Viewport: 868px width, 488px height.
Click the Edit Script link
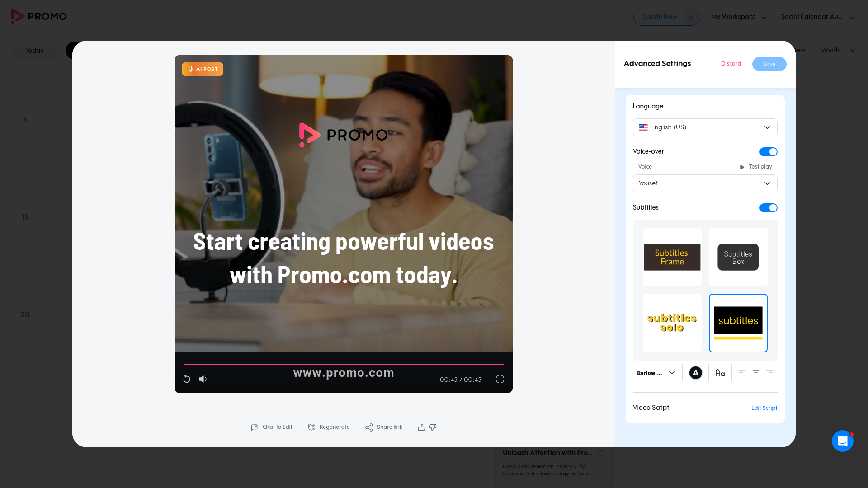(764, 408)
